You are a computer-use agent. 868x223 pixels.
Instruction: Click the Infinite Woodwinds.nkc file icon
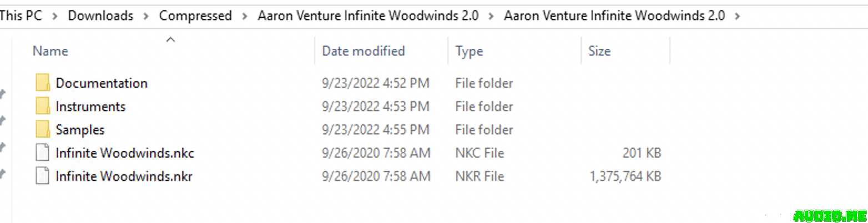(x=43, y=153)
